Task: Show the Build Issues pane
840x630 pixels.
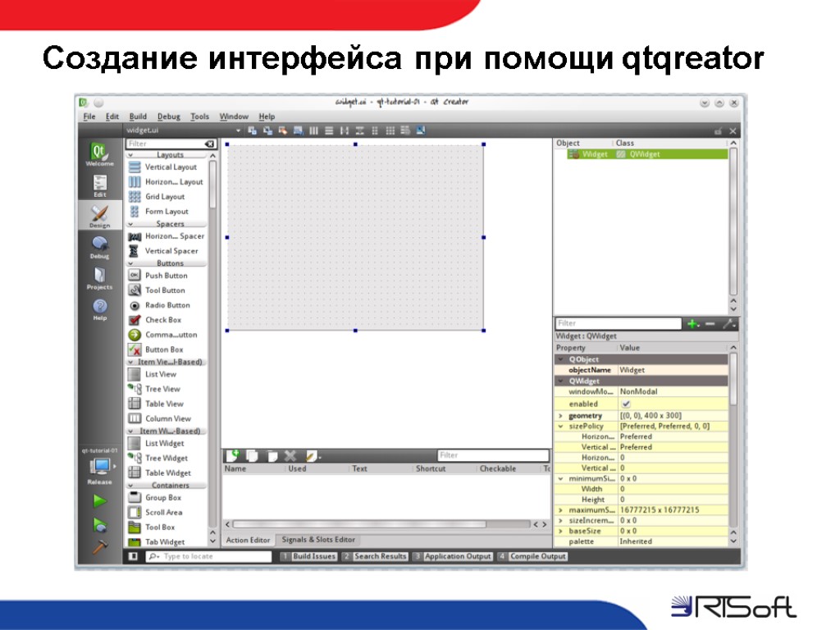Action: [x=308, y=557]
